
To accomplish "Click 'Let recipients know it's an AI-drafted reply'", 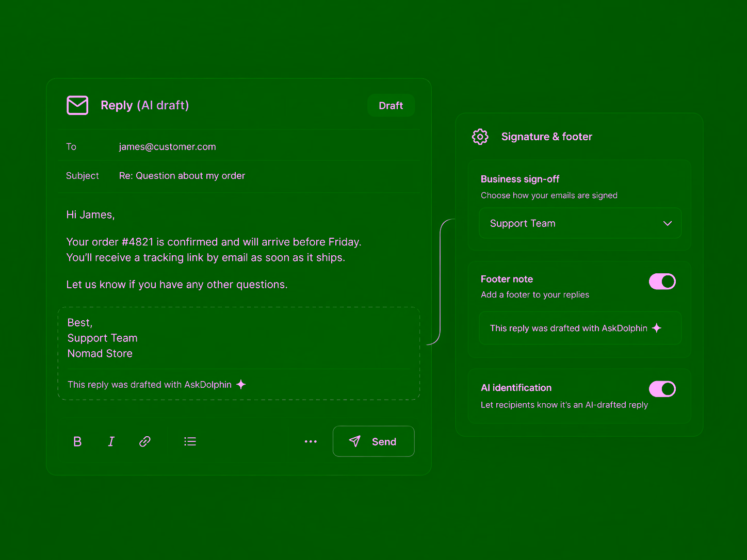I will click(x=564, y=405).
